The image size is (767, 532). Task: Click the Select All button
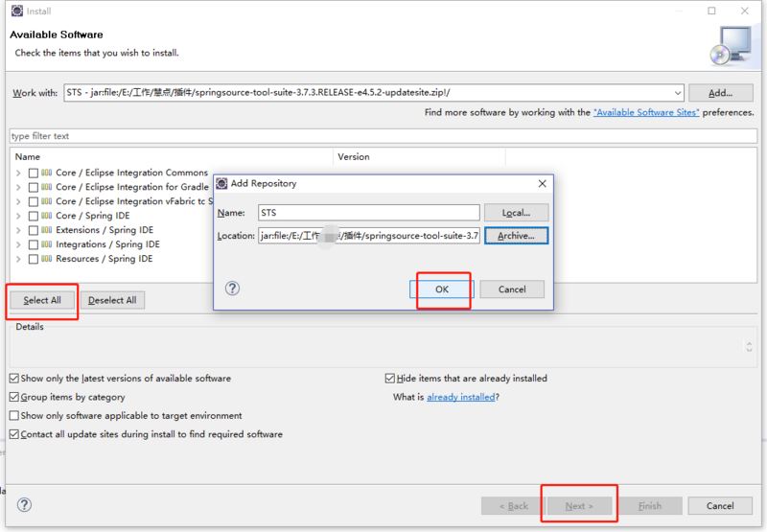coord(42,300)
